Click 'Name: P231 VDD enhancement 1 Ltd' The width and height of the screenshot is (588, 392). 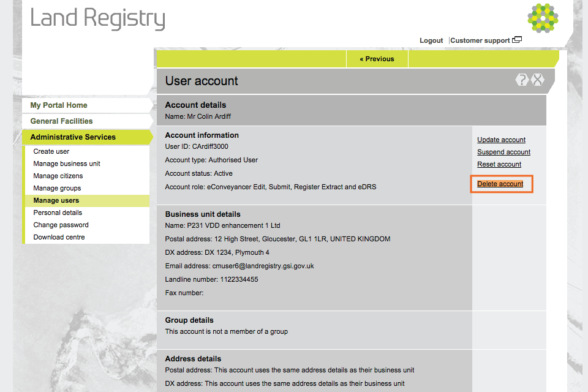222,226
